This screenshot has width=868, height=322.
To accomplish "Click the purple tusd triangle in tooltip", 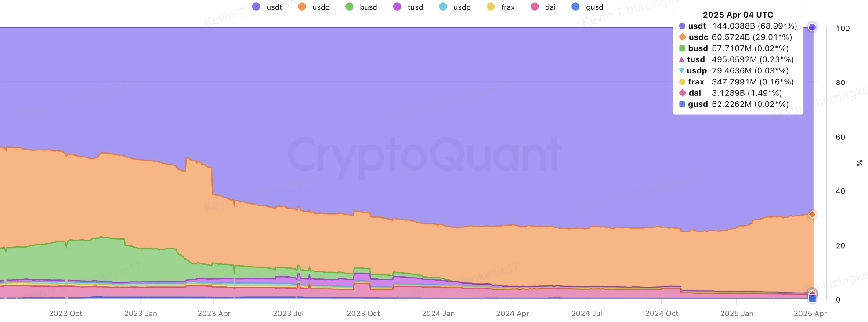I will pos(682,59).
